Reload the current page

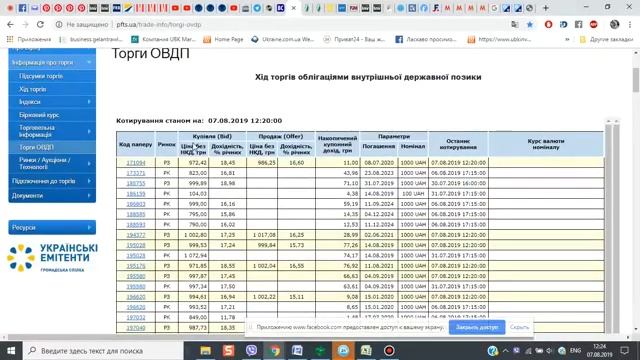coord(40,24)
